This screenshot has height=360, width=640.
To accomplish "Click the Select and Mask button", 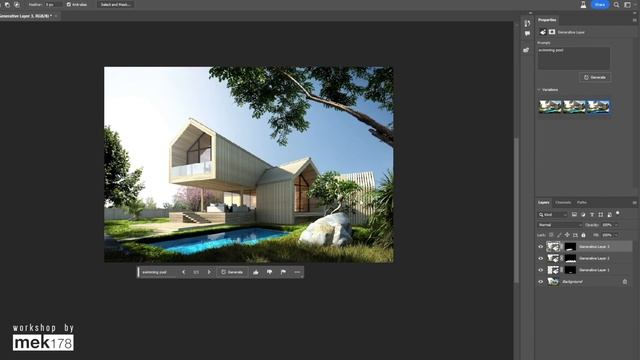I will 116,4.
